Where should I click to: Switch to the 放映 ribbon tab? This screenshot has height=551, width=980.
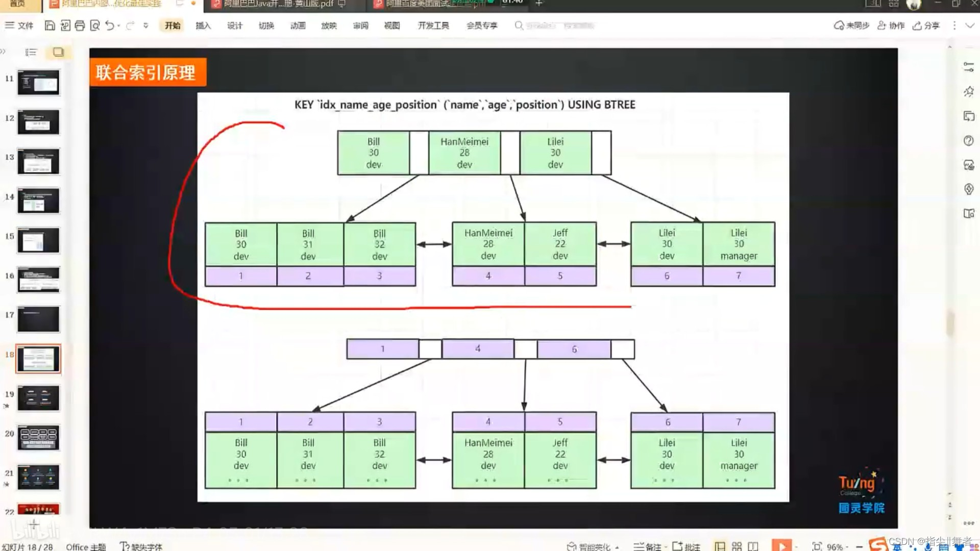pyautogui.click(x=329, y=26)
